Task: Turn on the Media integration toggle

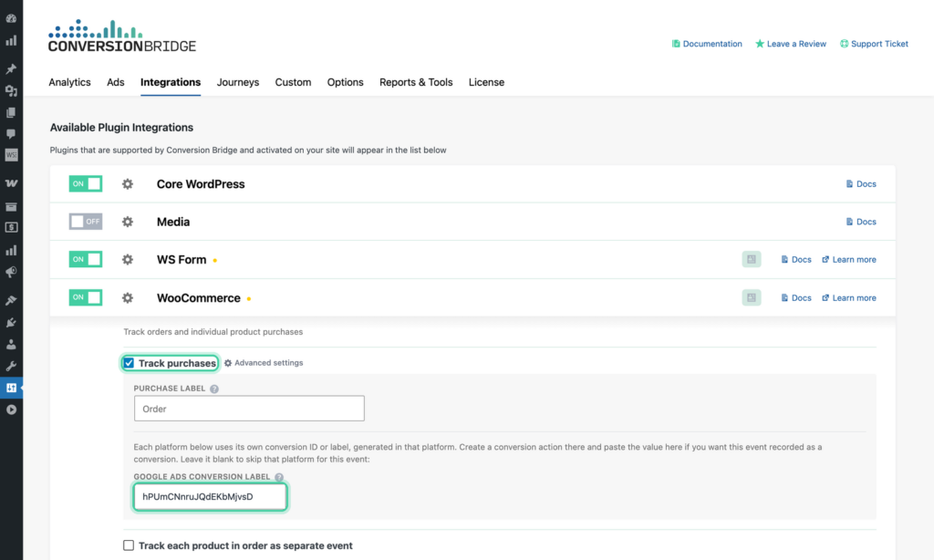Action: point(85,222)
